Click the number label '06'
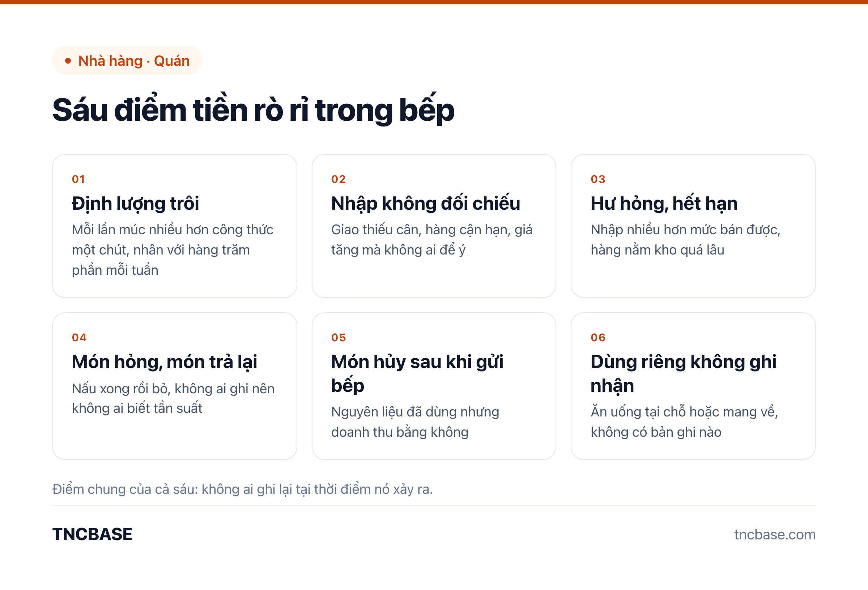 (x=598, y=338)
